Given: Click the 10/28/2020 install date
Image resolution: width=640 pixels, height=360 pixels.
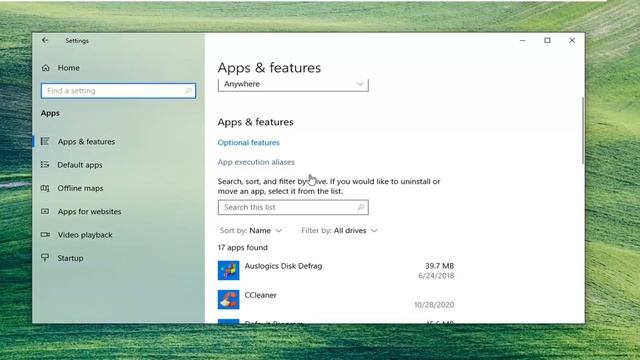Looking at the screenshot, I should pos(434,305).
